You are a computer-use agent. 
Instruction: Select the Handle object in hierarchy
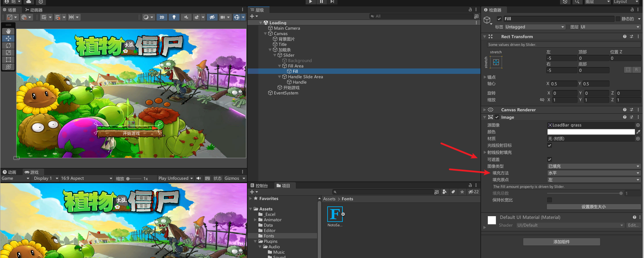click(300, 82)
